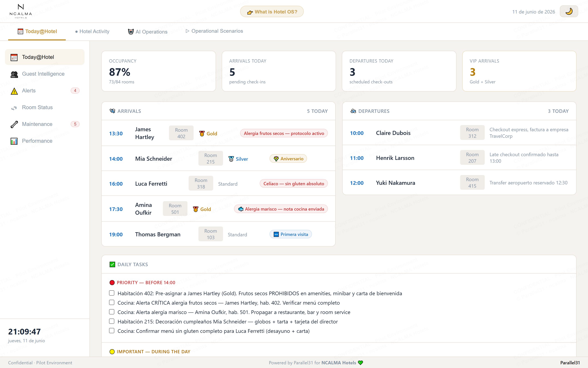This screenshot has height=368, width=588.
Task: Click the 21:09:47 sidebar clock
Action: click(24, 331)
